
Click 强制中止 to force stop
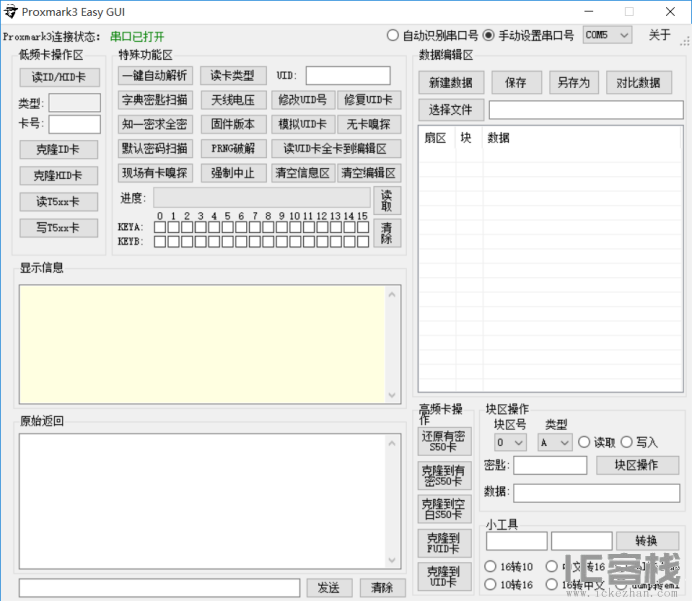(x=233, y=173)
